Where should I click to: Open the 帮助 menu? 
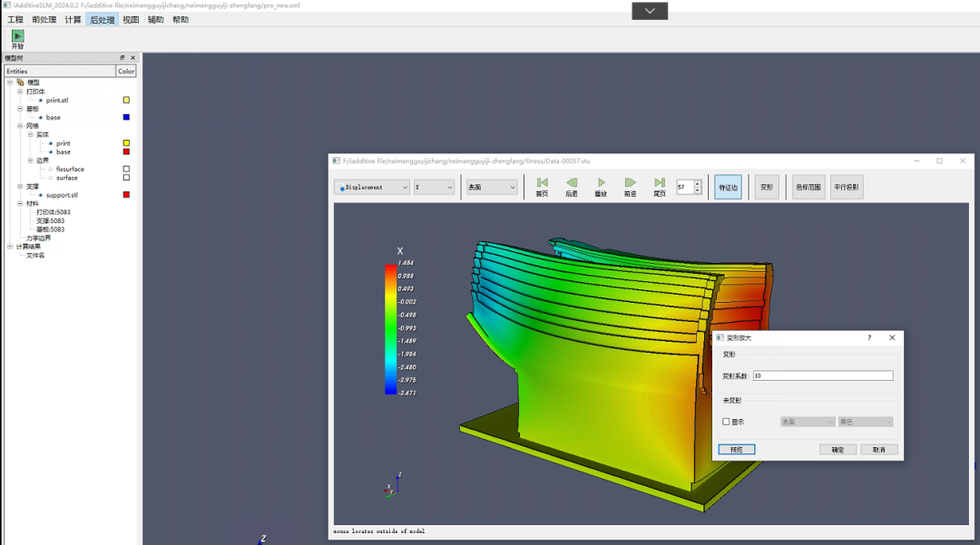pyautogui.click(x=181, y=19)
